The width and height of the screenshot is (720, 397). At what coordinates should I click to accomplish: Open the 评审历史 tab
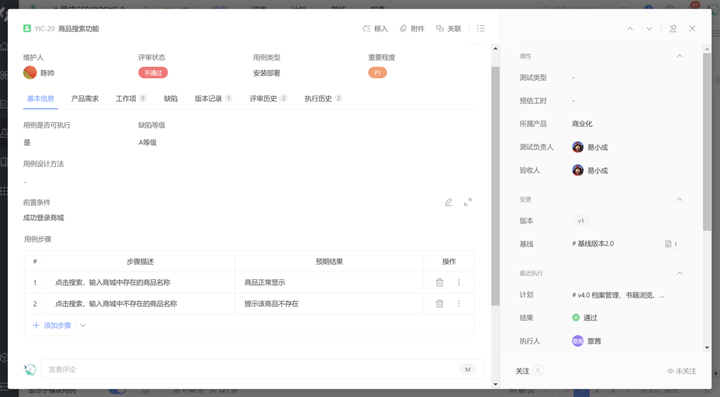pos(268,98)
